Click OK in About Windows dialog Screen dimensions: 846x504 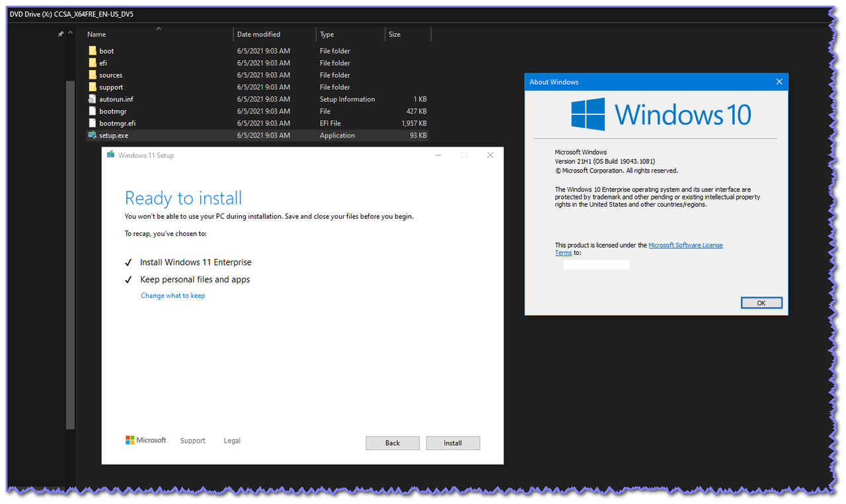tap(761, 303)
